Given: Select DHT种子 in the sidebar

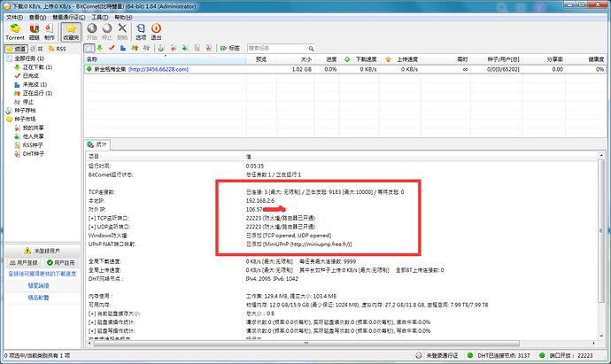Looking at the screenshot, I should coord(34,154).
